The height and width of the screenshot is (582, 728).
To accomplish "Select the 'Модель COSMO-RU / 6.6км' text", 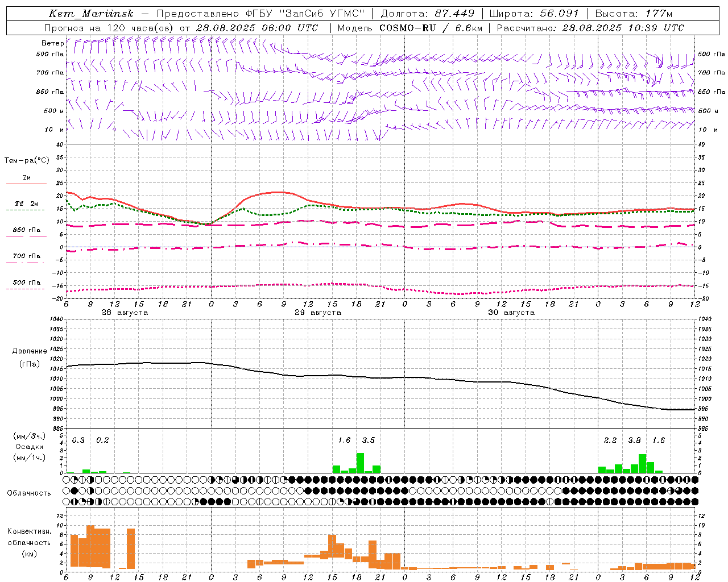I will (410, 28).
